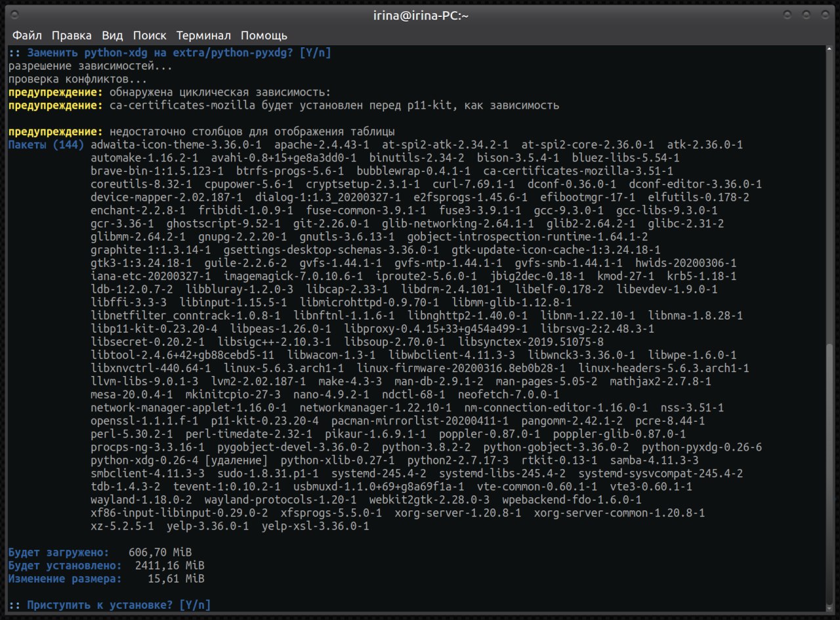
Task: Open the Правка menu
Action: (x=72, y=35)
